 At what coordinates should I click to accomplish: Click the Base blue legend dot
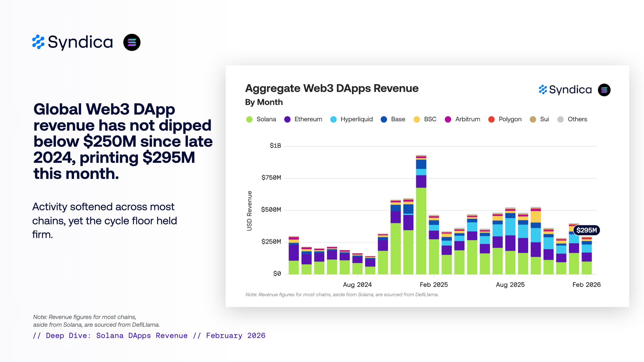[x=384, y=119]
